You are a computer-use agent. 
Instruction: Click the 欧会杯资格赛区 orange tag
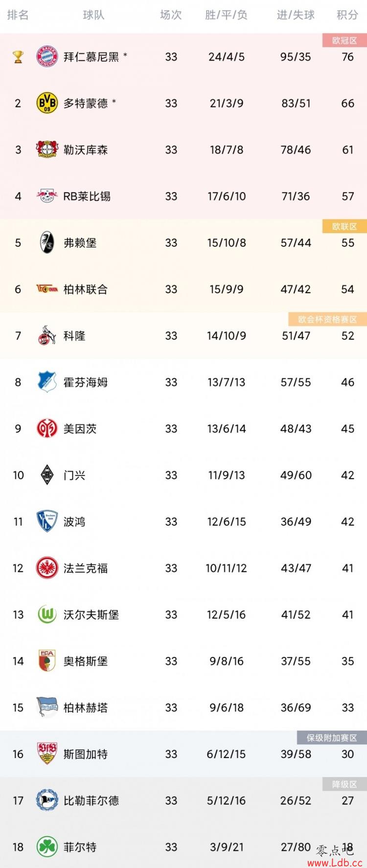(328, 319)
